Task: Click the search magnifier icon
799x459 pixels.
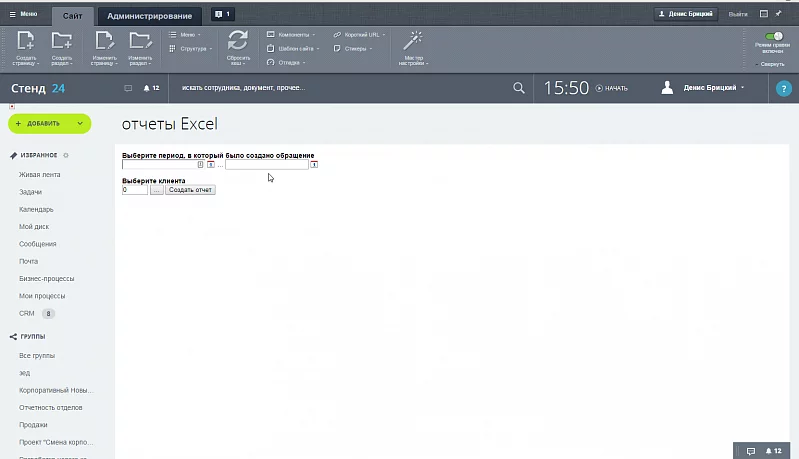Action: point(518,88)
